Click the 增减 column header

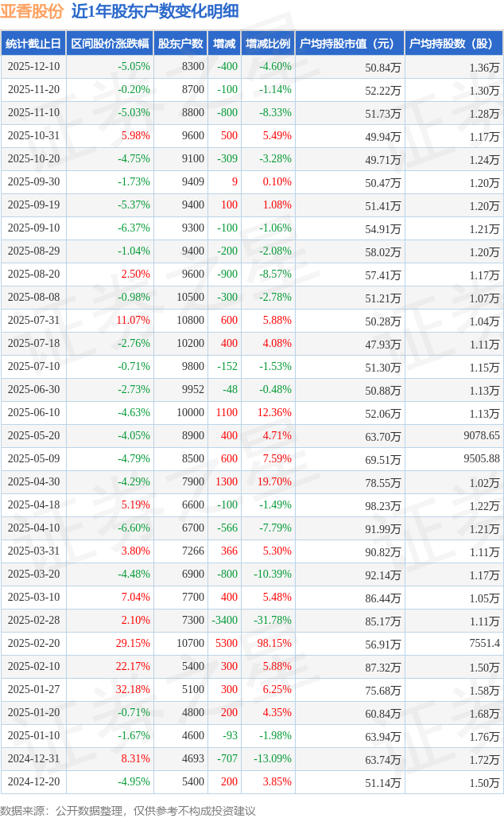click(224, 44)
